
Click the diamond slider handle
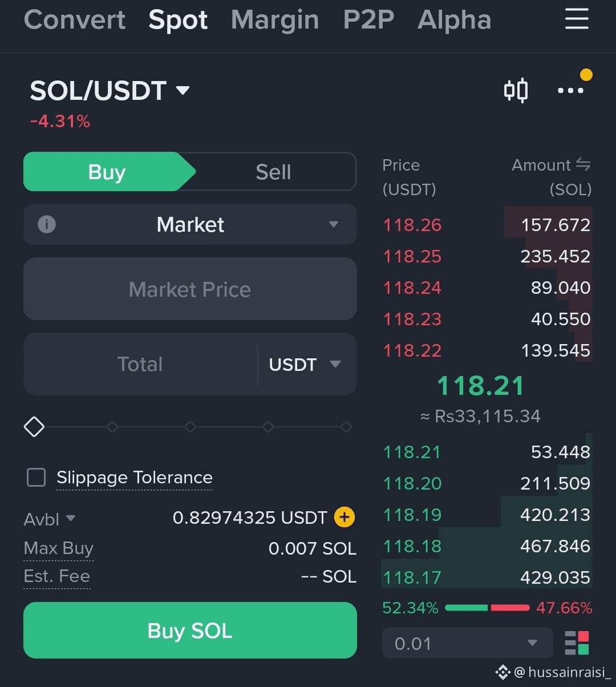click(x=34, y=426)
